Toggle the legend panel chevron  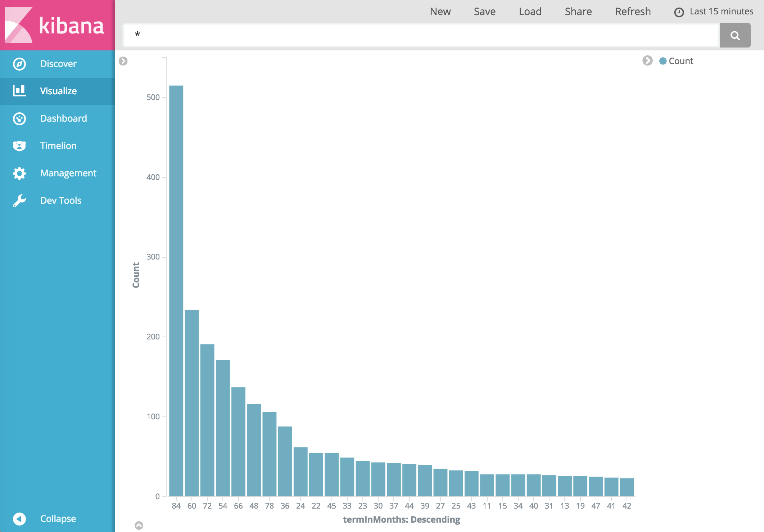pos(647,60)
